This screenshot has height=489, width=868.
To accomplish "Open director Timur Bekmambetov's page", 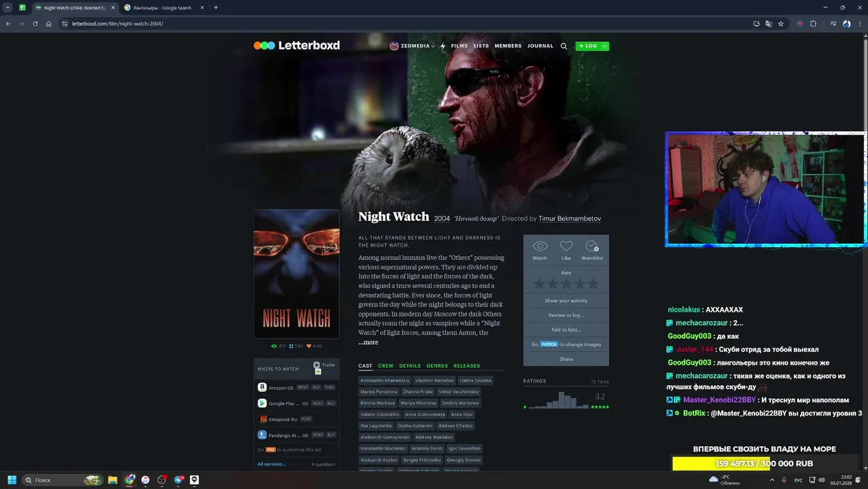I will [x=570, y=219].
